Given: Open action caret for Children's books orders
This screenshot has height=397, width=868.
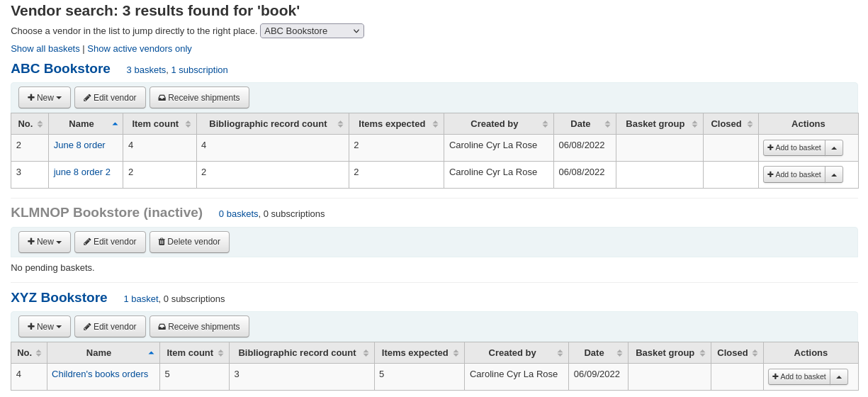Looking at the screenshot, I should pyautogui.click(x=839, y=377).
